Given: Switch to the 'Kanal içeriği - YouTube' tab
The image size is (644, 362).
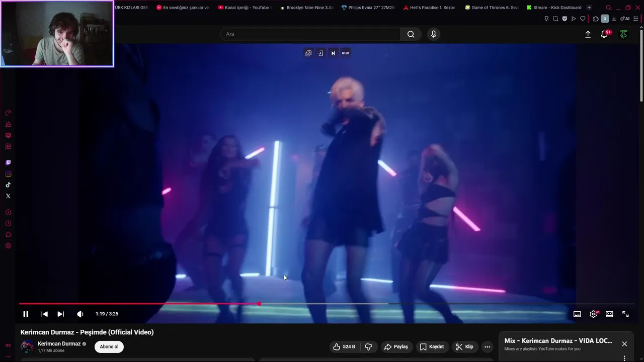Looking at the screenshot, I should click(245, 8).
